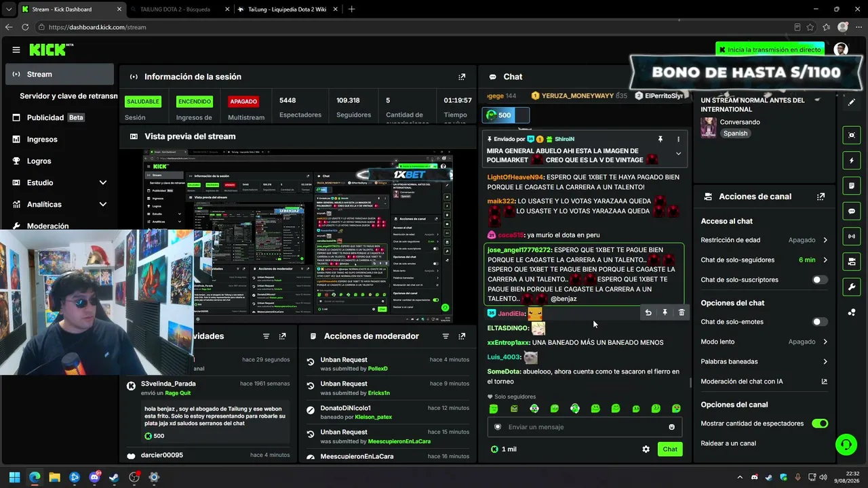Unpin the pinned ShiroiN chat message
This screenshot has height=488, width=868.
pos(660,139)
